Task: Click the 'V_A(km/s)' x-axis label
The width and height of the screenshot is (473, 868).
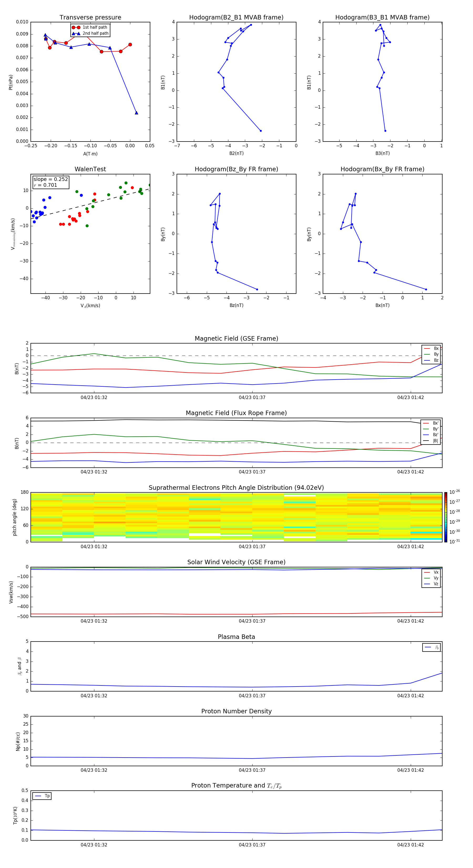Action: click(x=90, y=306)
